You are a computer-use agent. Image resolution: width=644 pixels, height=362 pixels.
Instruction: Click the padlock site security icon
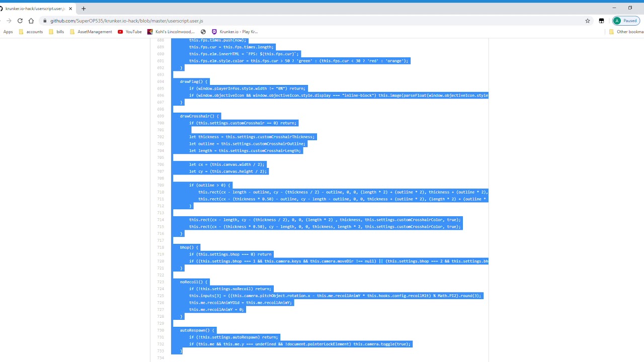[x=45, y=21]
